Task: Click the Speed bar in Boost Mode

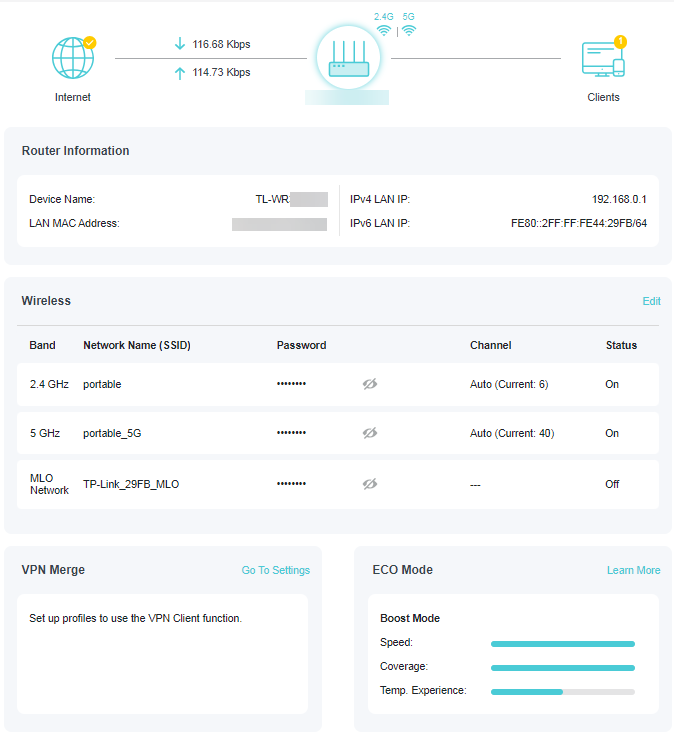Action: tap(563, 644)
